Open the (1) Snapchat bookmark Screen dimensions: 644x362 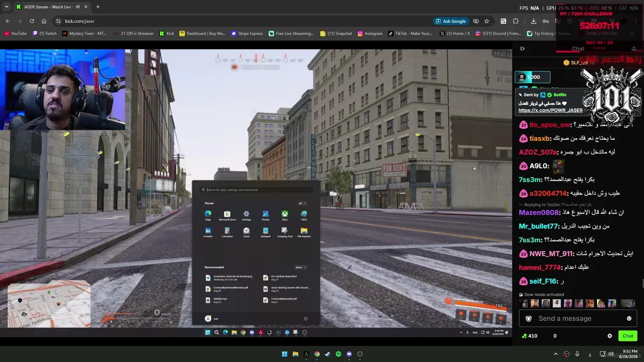point(336,34)
